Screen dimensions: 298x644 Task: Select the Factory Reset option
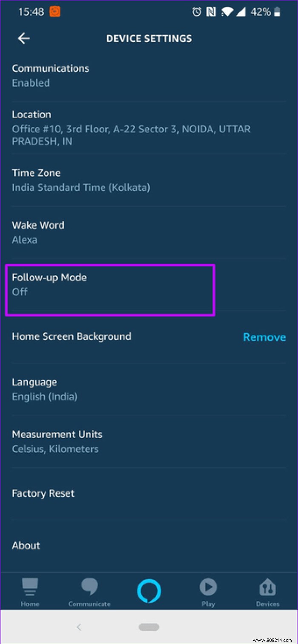(x=149, y=493)
